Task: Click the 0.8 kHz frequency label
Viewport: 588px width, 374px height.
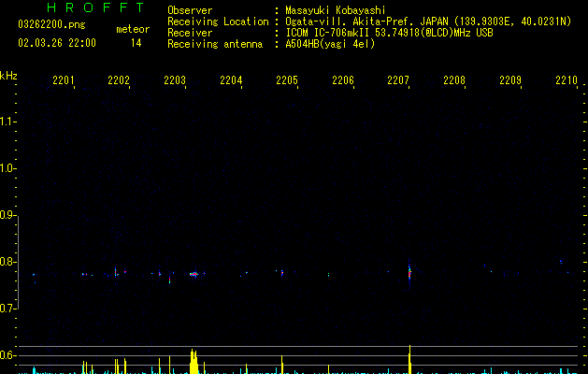Action: [x=7, y=262]
